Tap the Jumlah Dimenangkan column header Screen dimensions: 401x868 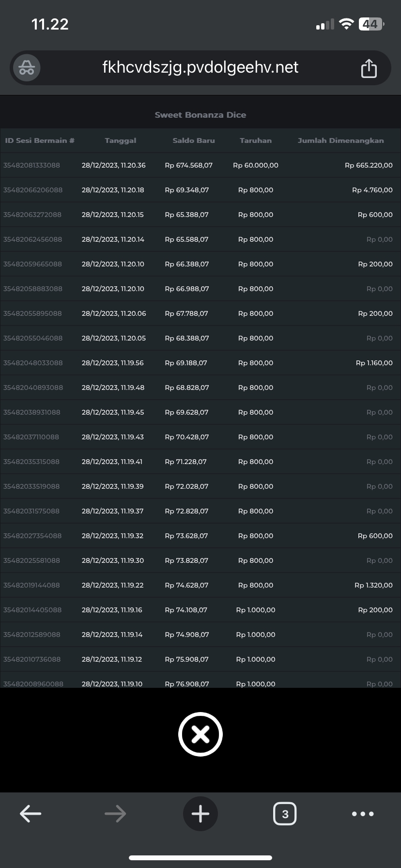340,140
